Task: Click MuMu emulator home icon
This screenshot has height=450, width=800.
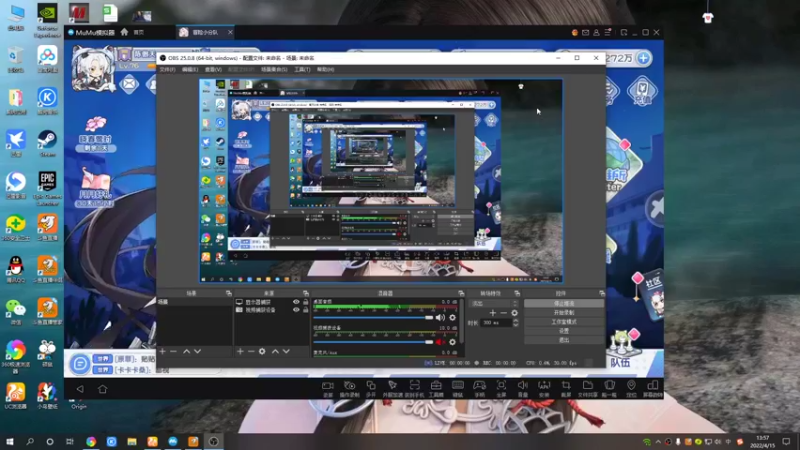Action: point(124,32)
